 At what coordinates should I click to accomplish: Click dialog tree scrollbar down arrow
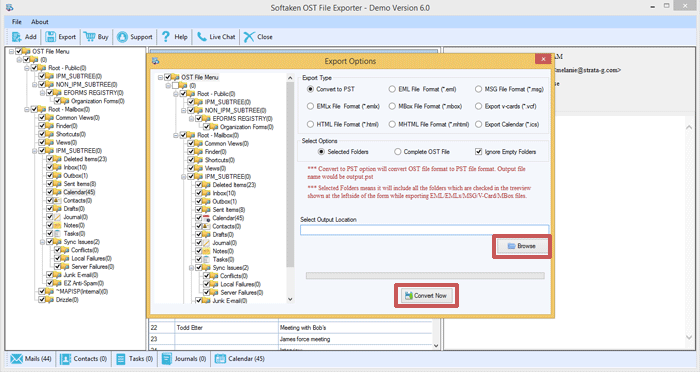tap(290, 299)
